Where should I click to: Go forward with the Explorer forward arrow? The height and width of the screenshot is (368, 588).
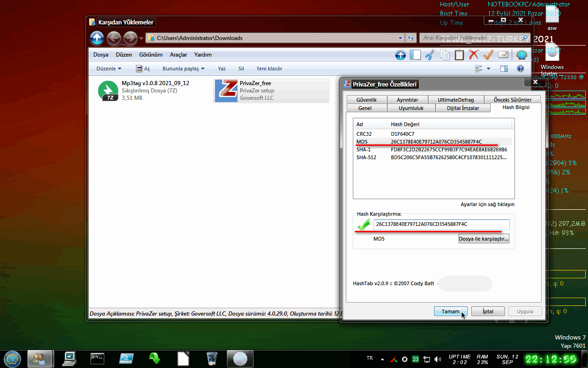click(130, 38)
